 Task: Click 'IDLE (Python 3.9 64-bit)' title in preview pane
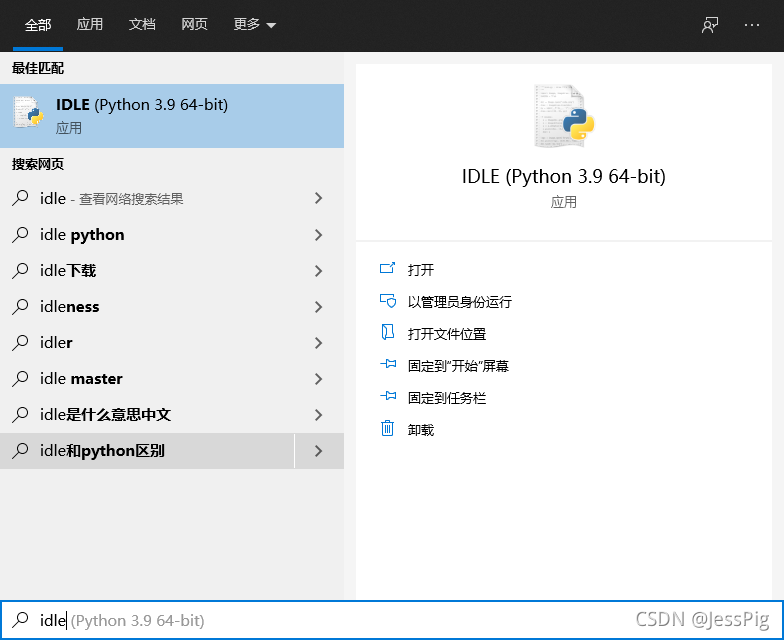click(564, 176)
